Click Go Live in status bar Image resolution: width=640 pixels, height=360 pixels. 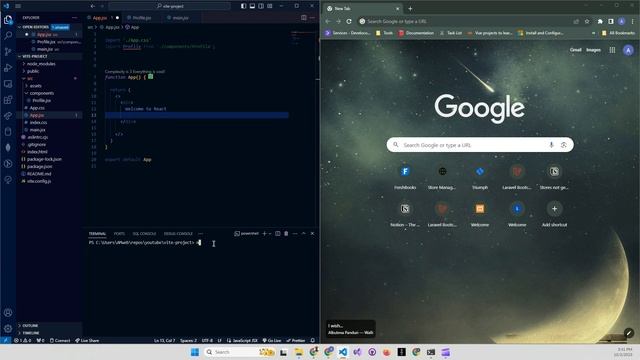click(272, 340)
